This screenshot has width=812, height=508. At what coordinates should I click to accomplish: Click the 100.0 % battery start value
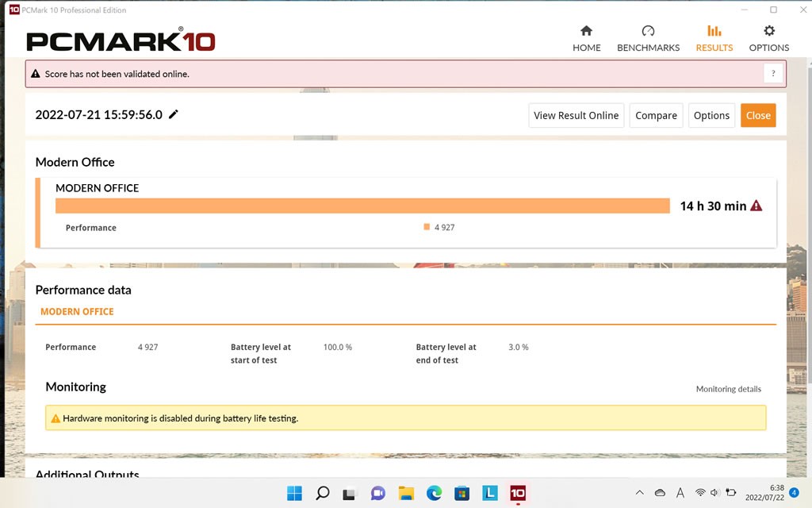338,347
